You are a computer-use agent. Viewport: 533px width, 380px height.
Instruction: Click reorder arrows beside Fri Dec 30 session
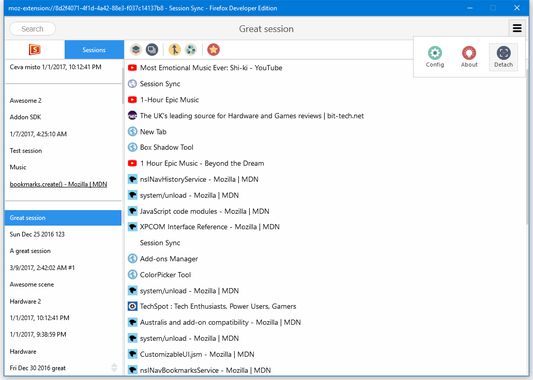114,367
